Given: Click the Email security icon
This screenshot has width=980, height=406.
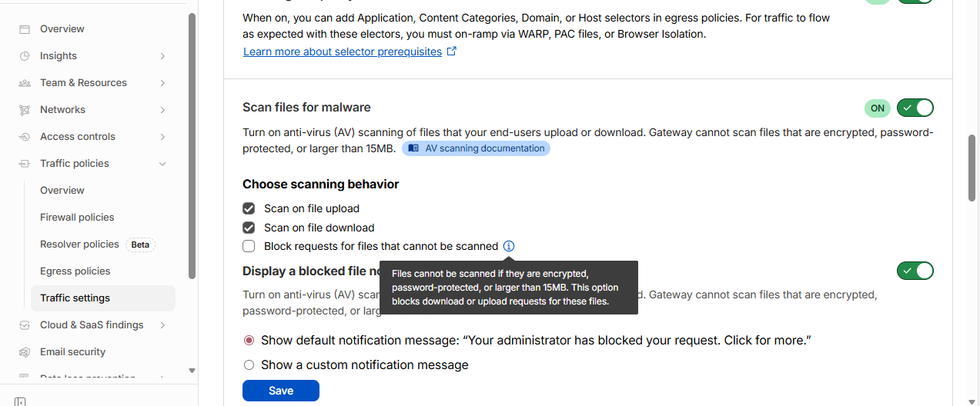Looking at the screenshot, I should [25, 352].
